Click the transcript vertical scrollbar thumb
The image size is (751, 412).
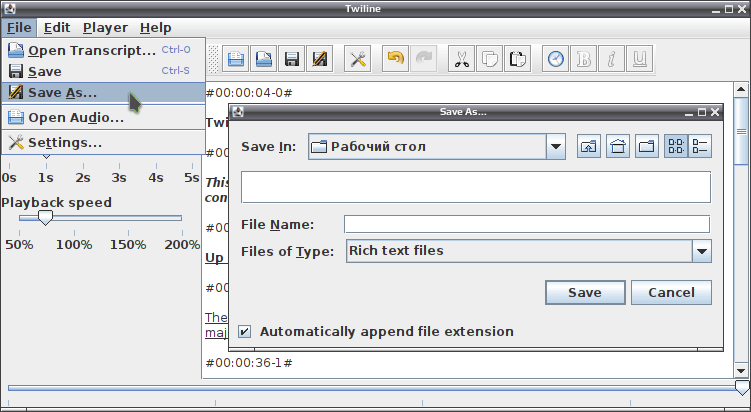point(740,131)
